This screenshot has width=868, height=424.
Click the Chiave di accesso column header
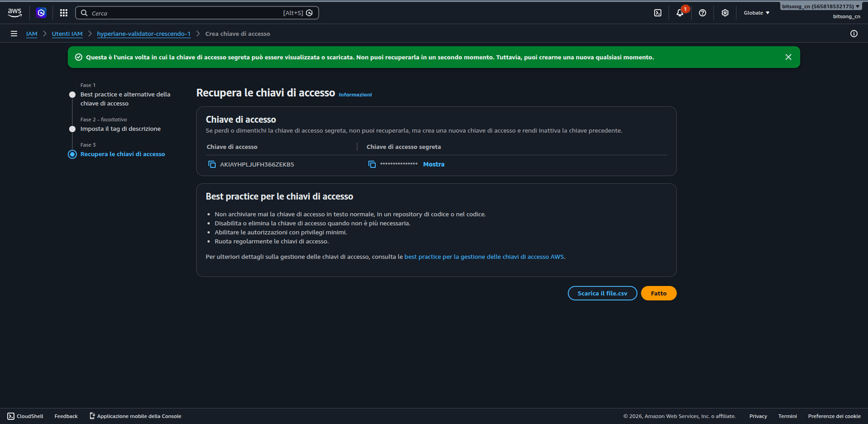coord(232,147)
